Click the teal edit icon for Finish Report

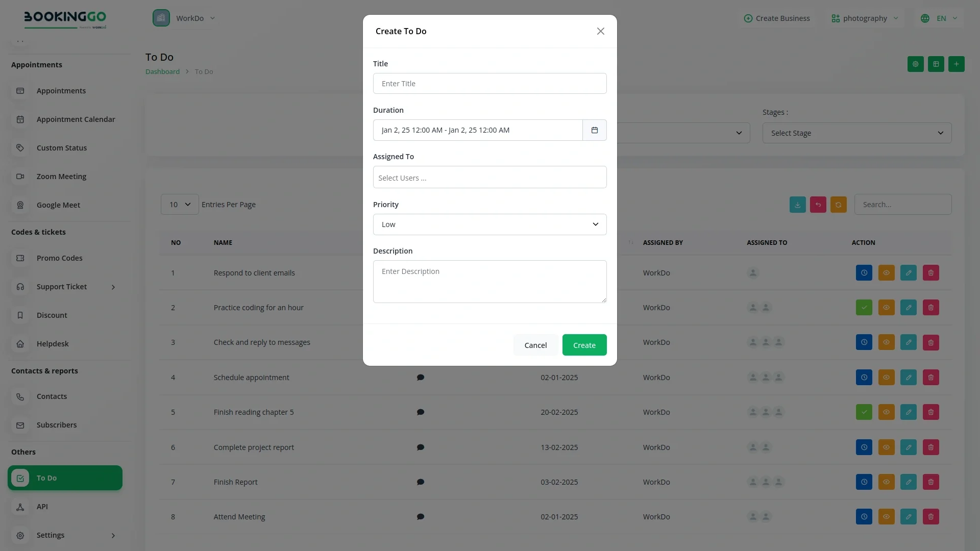(x=908, y=482)
